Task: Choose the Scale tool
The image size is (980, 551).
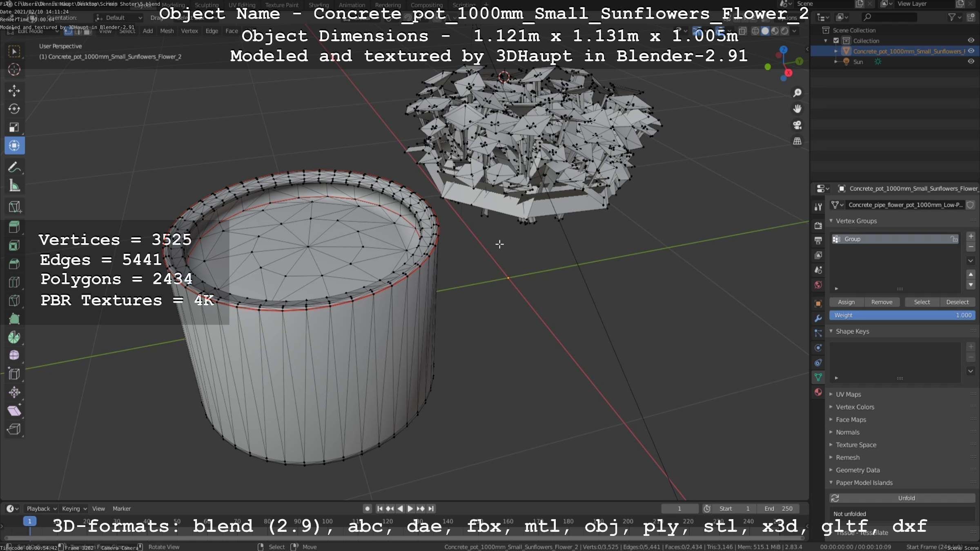Action: pyautogui.click(x=14, y=127)
